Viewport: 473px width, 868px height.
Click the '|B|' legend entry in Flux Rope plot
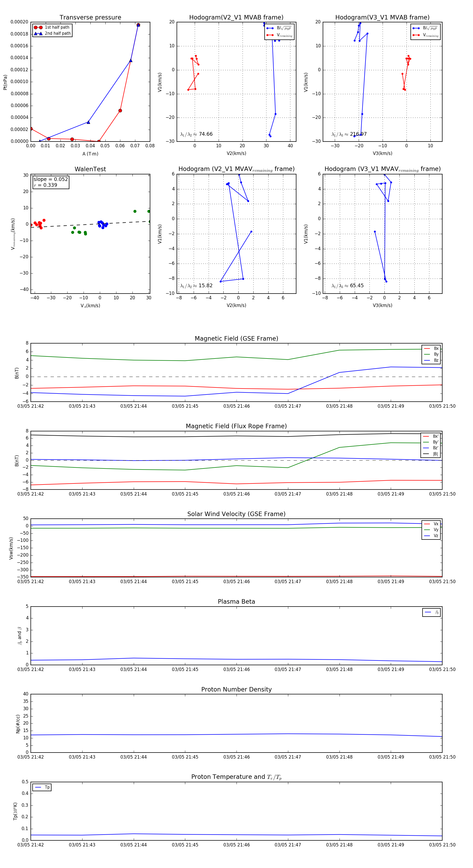(431, 454)
